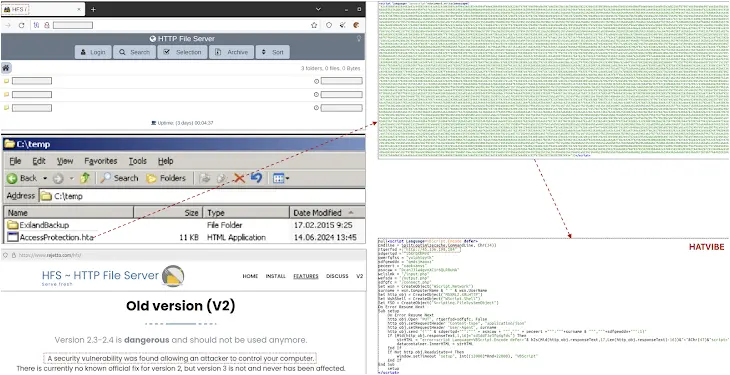Screen dimensions: 730x375
Task: Click the Explorer Address field
Action: point(202,196)
